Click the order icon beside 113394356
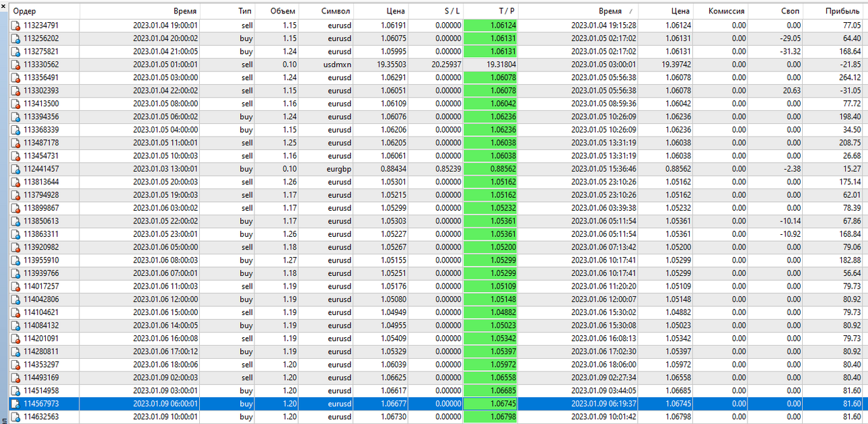 [15, 116]
